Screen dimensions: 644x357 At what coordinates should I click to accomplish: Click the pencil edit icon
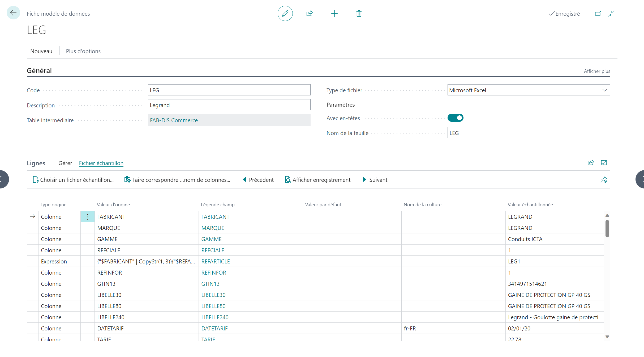coord(285,14)
